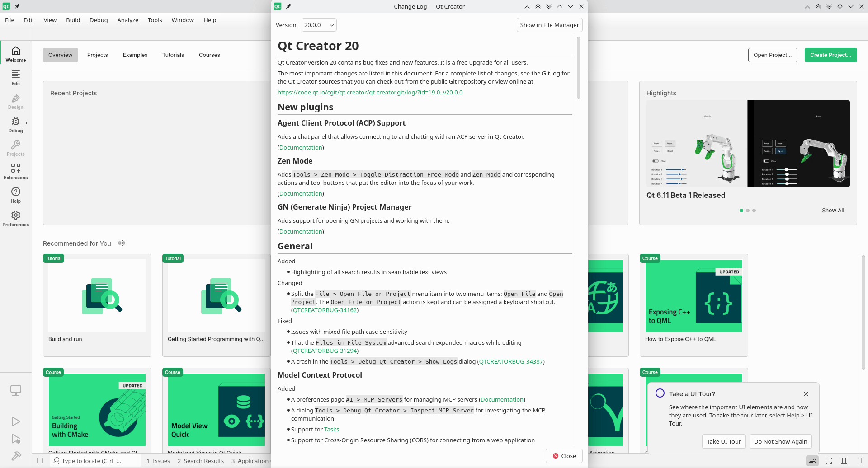This screenshot has width=868, height=468.
Task: Click the Build hammer icon
Action: click(x=16, y=456)
